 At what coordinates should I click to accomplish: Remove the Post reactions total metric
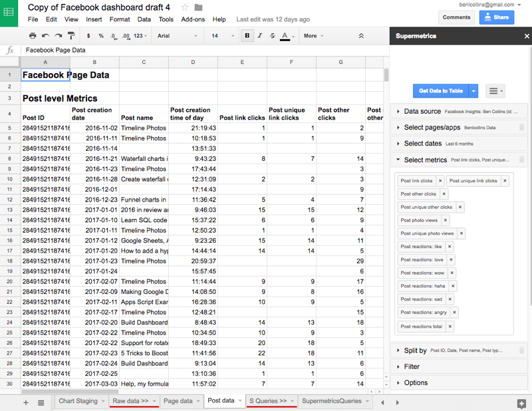(450, 327)
